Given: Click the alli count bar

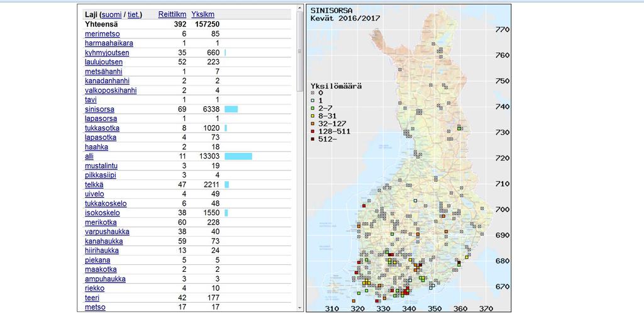Looking at the screenshot, I should click(x=238, y=157).
